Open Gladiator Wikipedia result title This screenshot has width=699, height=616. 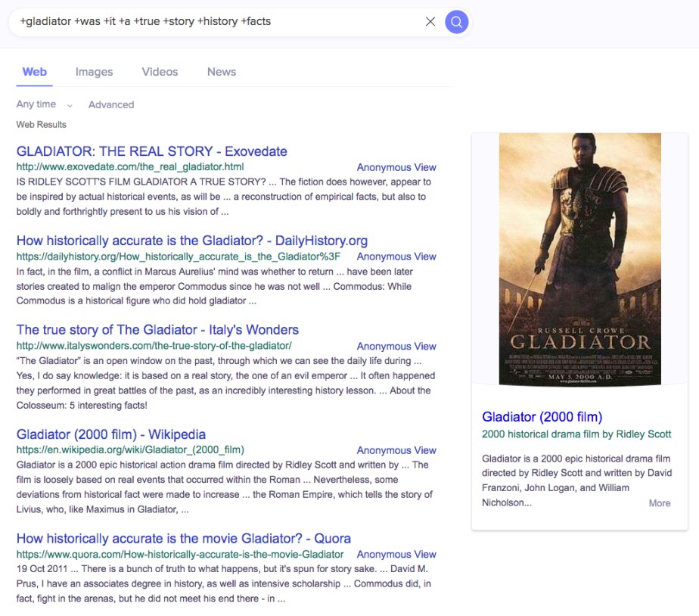pyautogui.click(x=110, y=434)
